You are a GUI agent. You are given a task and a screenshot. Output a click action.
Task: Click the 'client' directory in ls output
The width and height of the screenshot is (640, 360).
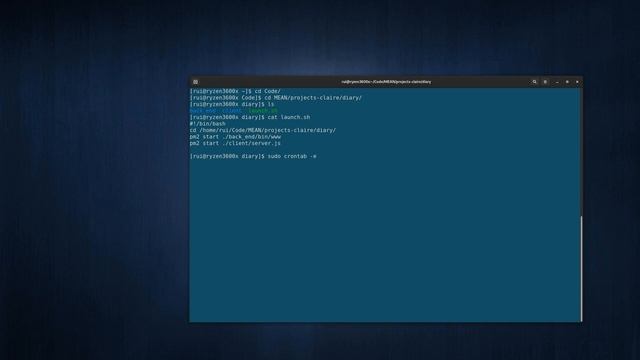[x=232, y=111]
